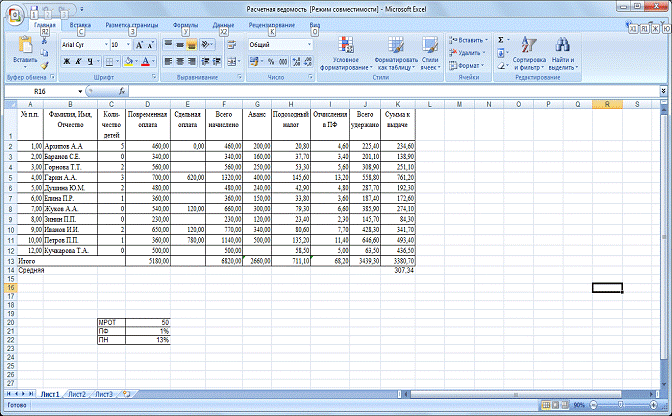Click the Условное форматирование button
The width and height of the screenshot is (672, 416).
pyautogui.click(x=344, y=52)
